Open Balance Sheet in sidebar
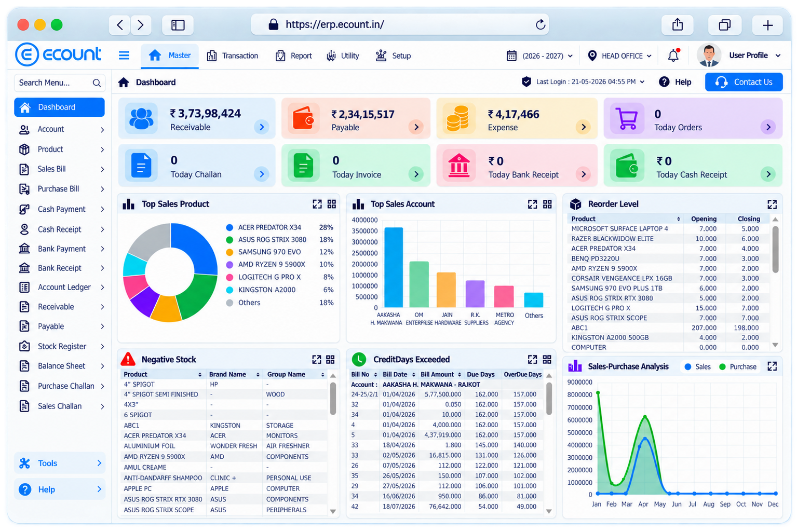This screenshot has height=532, width=797. (61, 366)
